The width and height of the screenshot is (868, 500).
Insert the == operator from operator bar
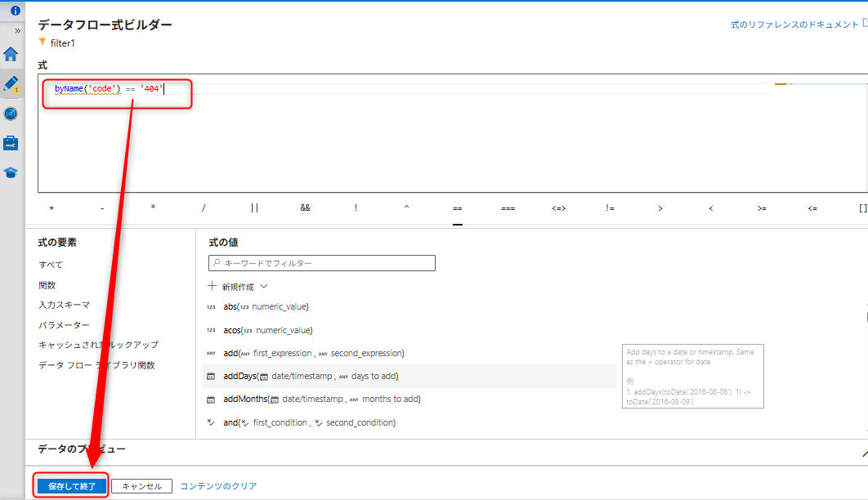coord(457,208)
